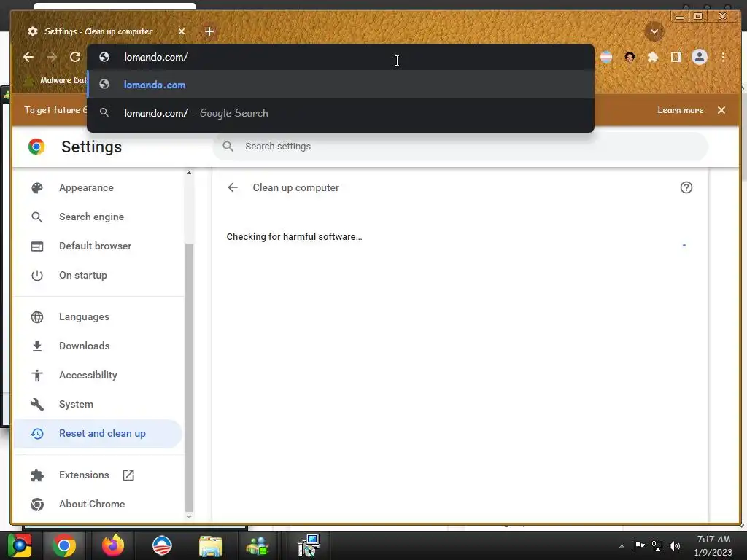Image resolution: width=747 pixels, height=560 pixels.
Task: Click Checking for harmful software text
Action: [x=294, y=237]
